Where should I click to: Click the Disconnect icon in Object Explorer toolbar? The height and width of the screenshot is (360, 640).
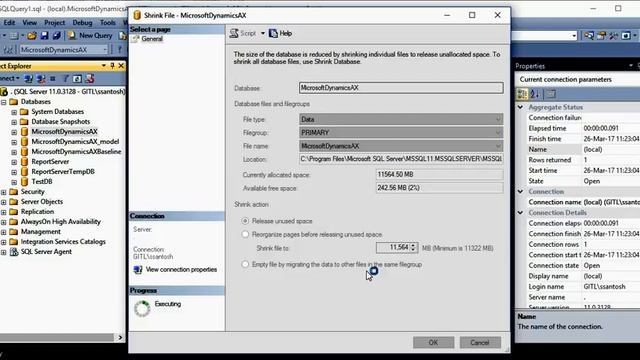point(41,78)
